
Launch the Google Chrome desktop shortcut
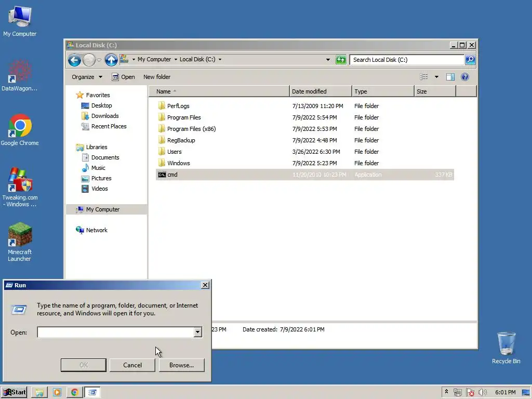click(20, 130)
